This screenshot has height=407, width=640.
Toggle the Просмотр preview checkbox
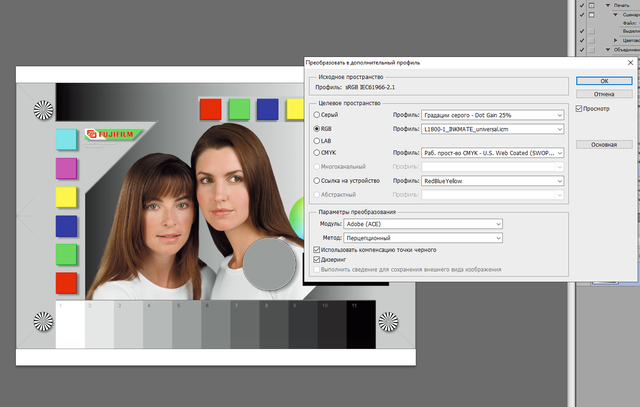coord(579,109)
